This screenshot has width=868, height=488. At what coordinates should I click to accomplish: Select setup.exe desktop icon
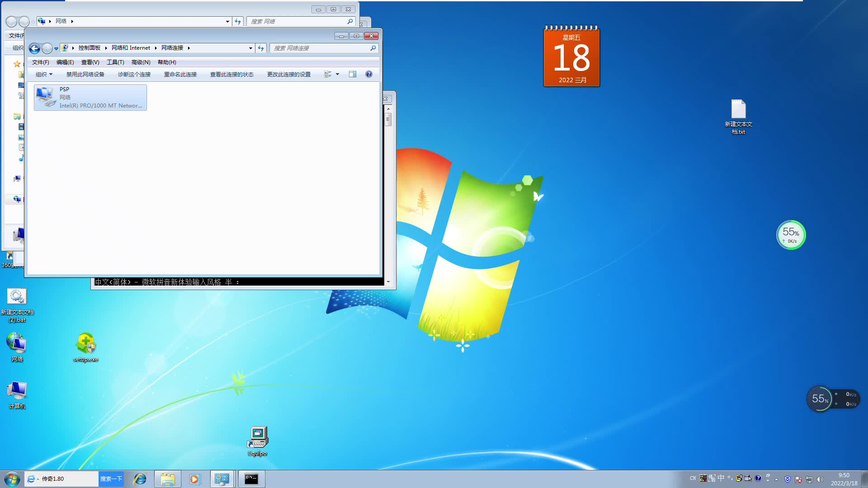pyautogui.click(x=85, y=347)
